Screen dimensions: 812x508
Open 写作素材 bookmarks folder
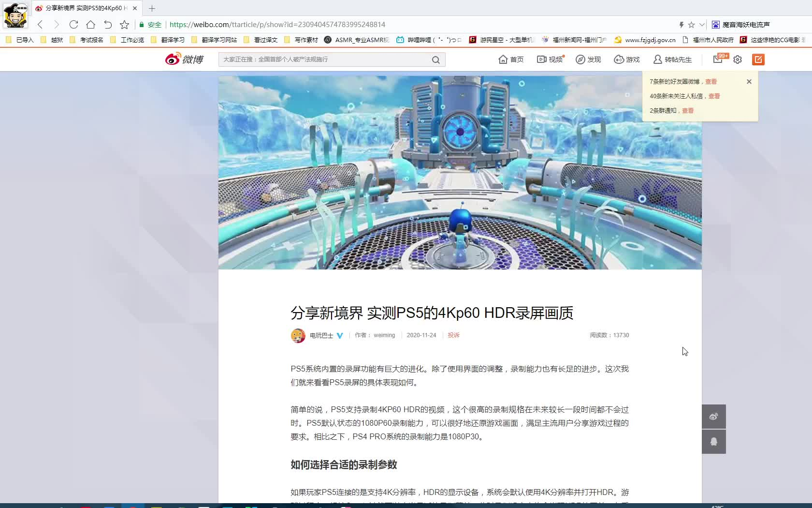click(x=301, y=40)
